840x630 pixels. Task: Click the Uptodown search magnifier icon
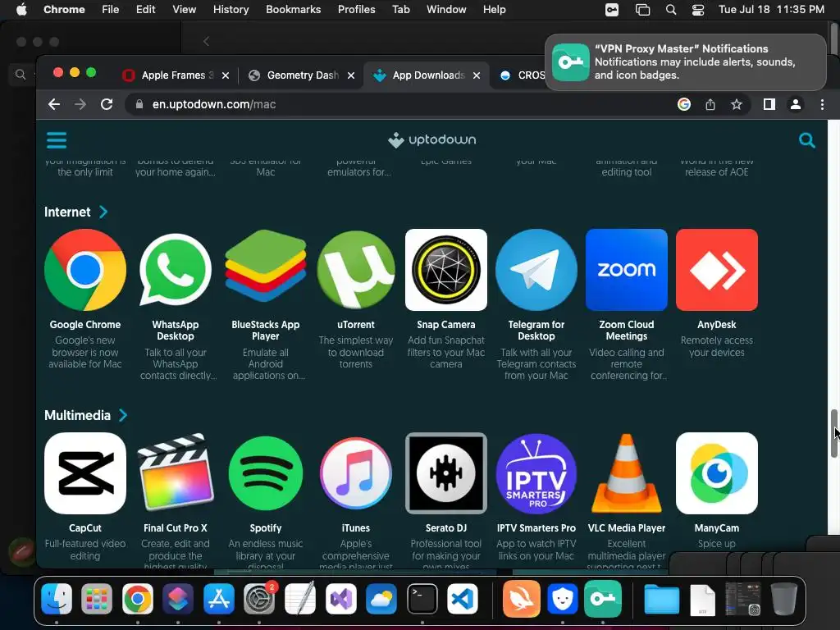pos(807,140)
